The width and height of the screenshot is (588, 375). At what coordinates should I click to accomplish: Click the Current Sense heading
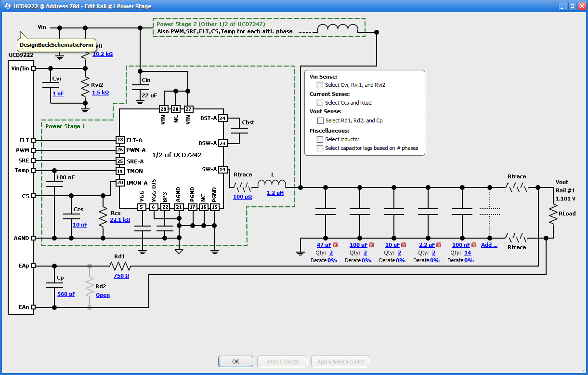click(x=329, y=94)
